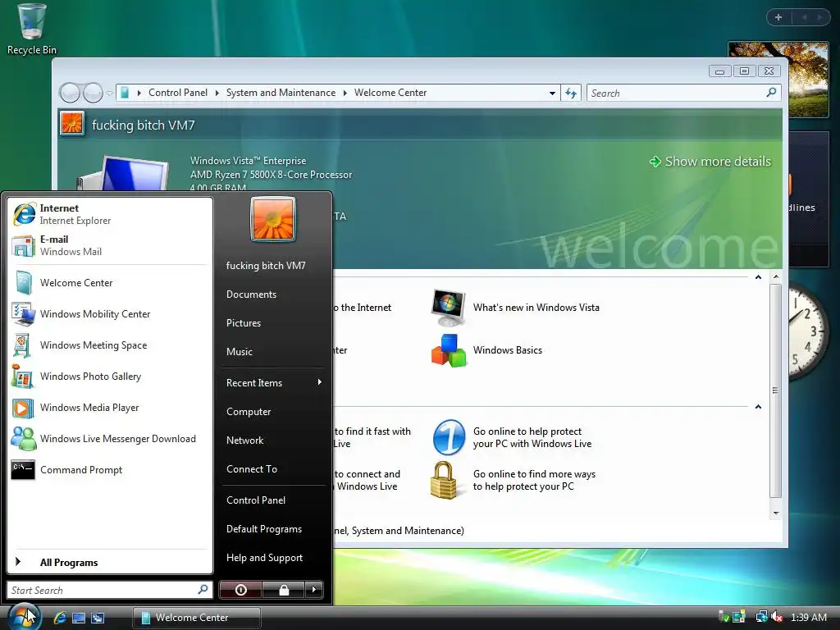Open Control Panel from Start menu
840x630 pixels.
(274, 500)
